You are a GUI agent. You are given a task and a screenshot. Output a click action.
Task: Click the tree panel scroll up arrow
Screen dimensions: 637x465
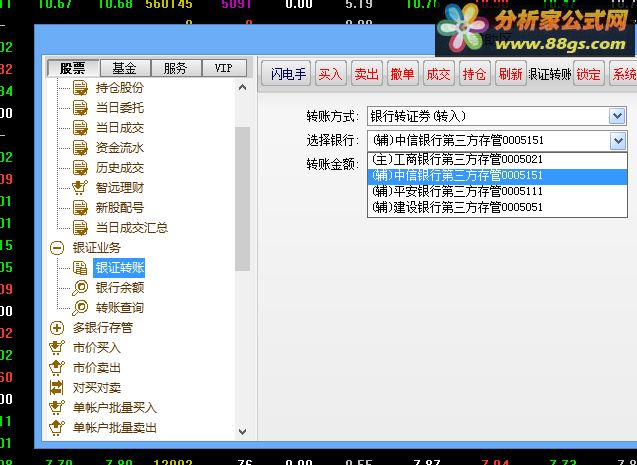click(x=243, y=87)
